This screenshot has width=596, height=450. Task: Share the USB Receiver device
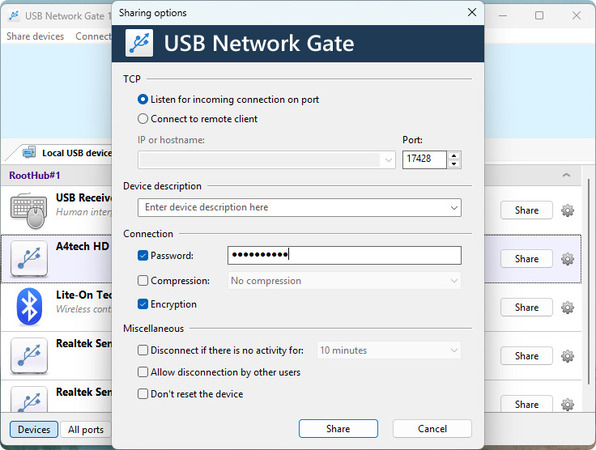[x=526, y=210]
